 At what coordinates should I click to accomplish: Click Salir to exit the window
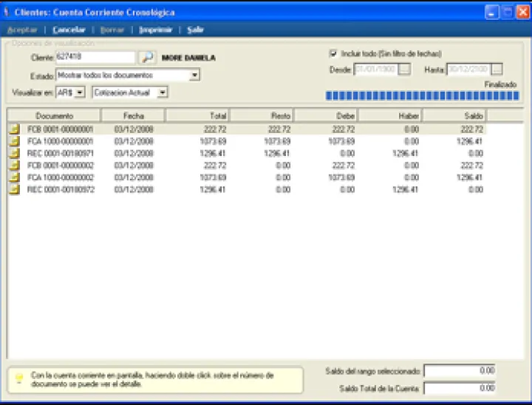196,30
